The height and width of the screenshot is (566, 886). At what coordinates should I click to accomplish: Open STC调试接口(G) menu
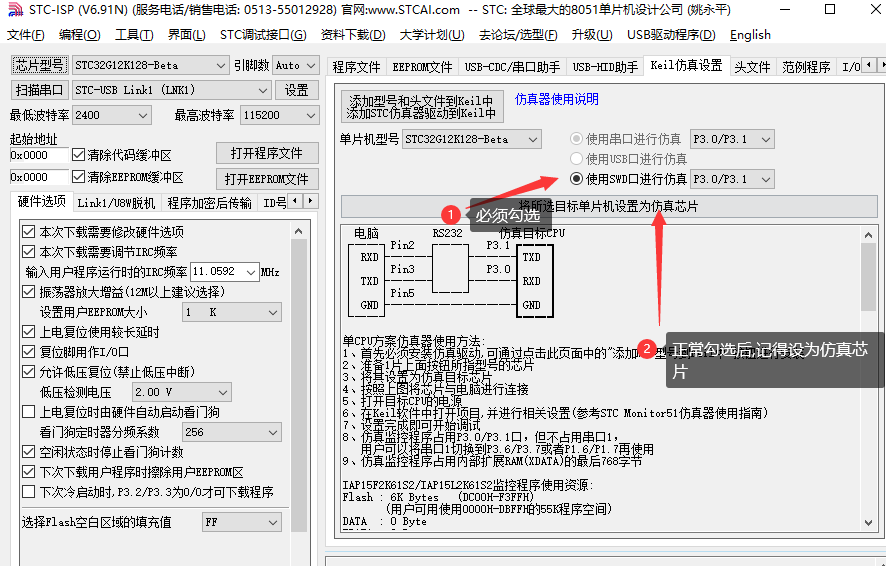263,35
